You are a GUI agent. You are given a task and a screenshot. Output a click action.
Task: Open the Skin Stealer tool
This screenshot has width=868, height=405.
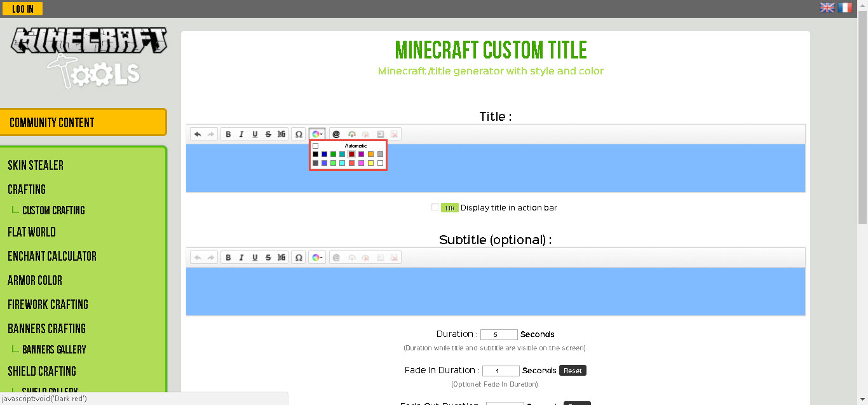(x=36, y=165)
